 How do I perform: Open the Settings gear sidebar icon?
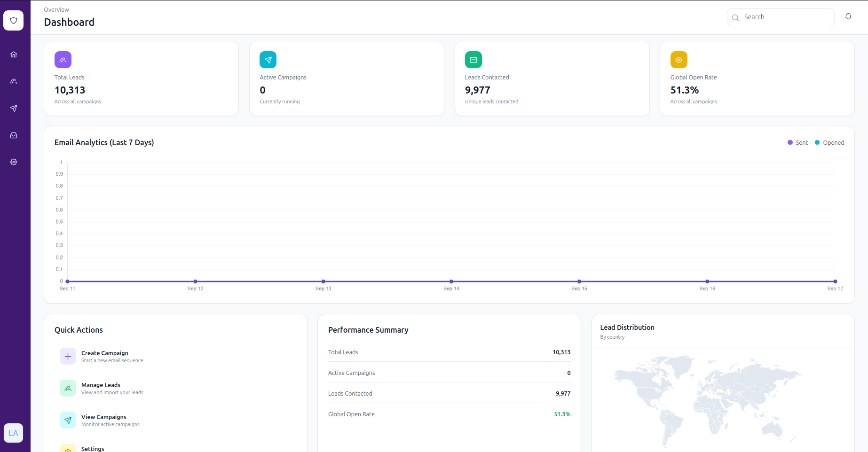point(14,162)
